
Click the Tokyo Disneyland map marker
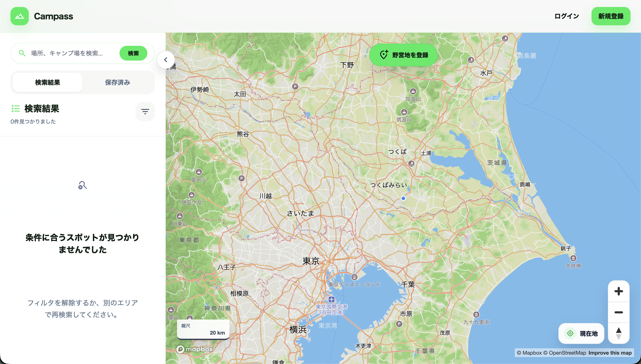(354, 277)
